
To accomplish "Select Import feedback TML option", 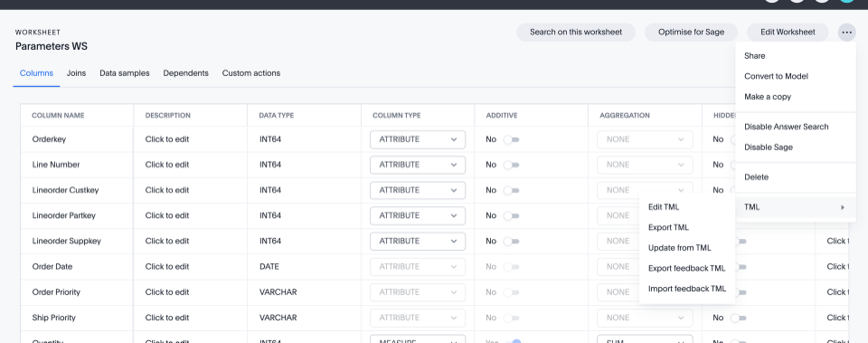I will (686, 290).
